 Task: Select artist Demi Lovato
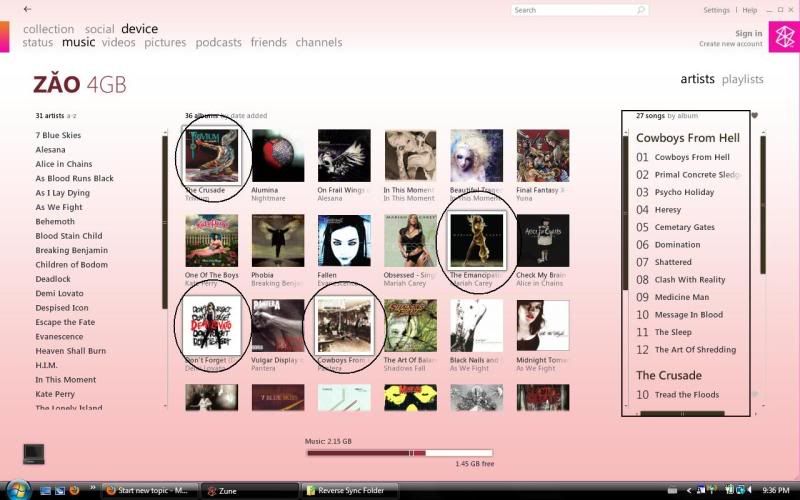(x=59, y=293)
